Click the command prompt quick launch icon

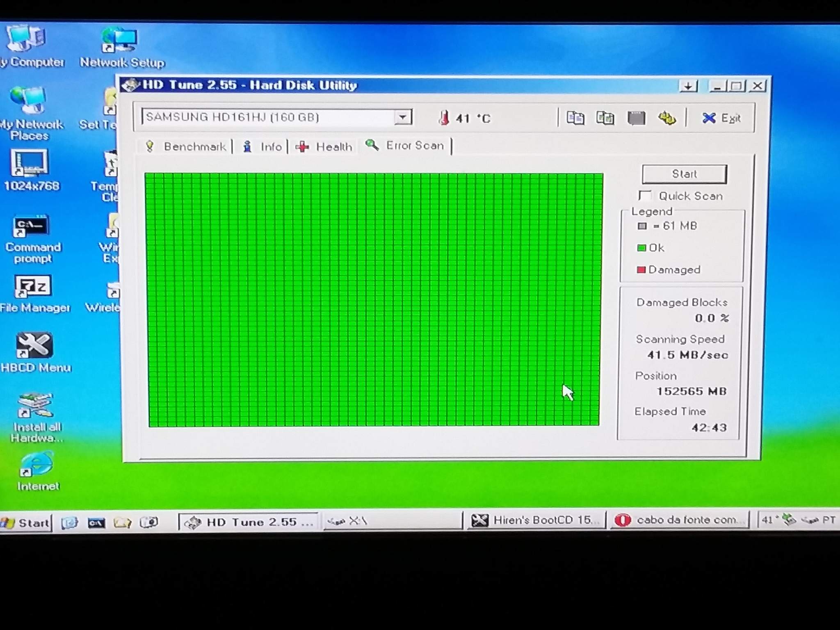(96, 523)
